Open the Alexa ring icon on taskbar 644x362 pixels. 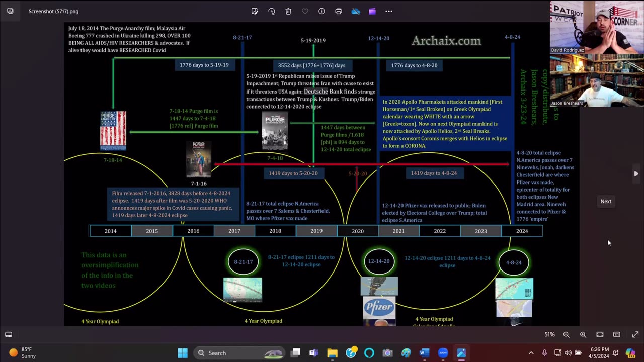click(x=369, y=353)
